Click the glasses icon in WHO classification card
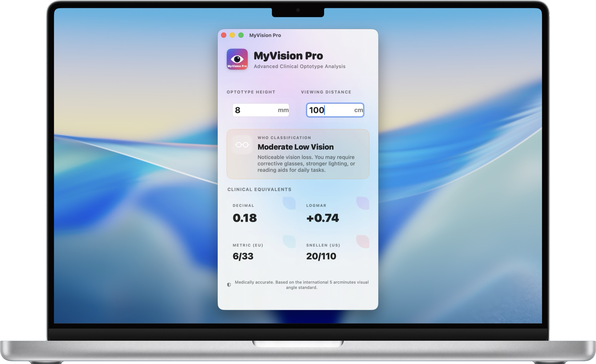Image resolution: width=596 pixels, height=364 pixels. point(242,145)
